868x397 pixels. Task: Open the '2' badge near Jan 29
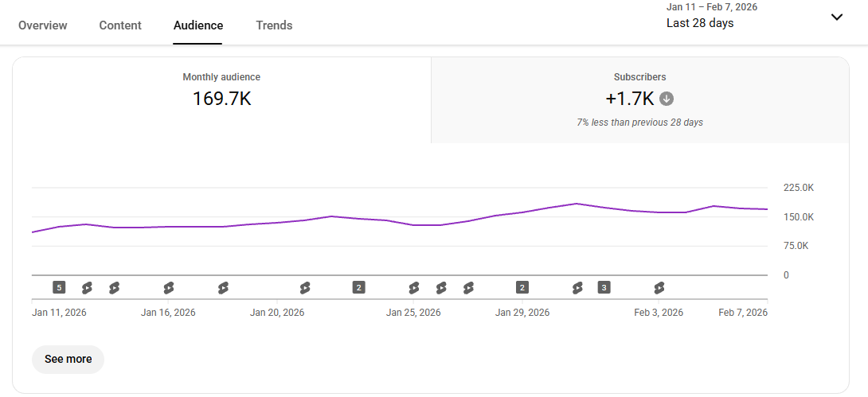(x=522, y=287)
